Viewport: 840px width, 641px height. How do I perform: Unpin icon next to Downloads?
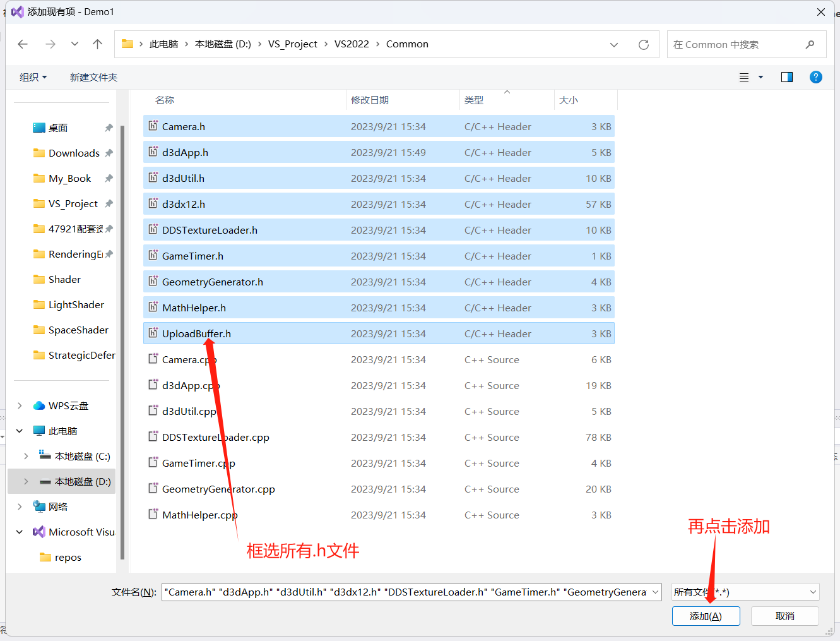[x=109, y=153]
